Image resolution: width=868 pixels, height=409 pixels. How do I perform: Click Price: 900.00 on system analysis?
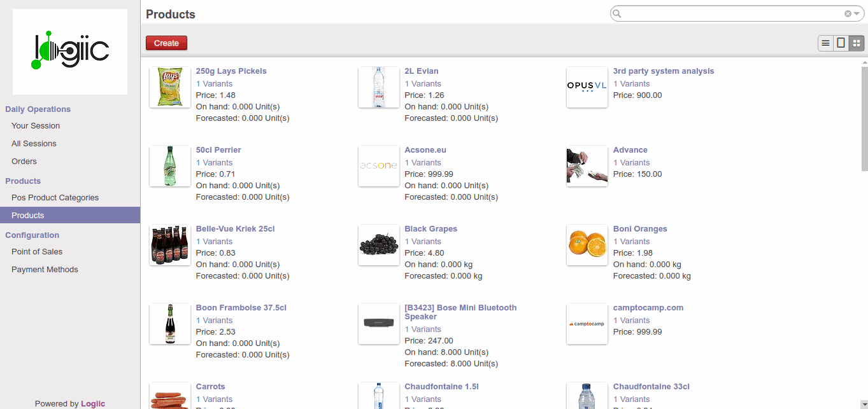pos(637,95)
